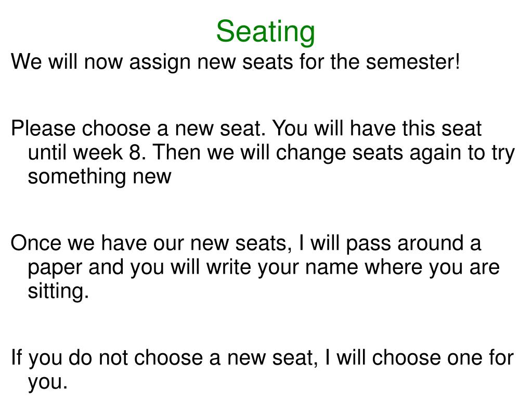
Task: Click 'where you are' text
Action: (432, 268)
